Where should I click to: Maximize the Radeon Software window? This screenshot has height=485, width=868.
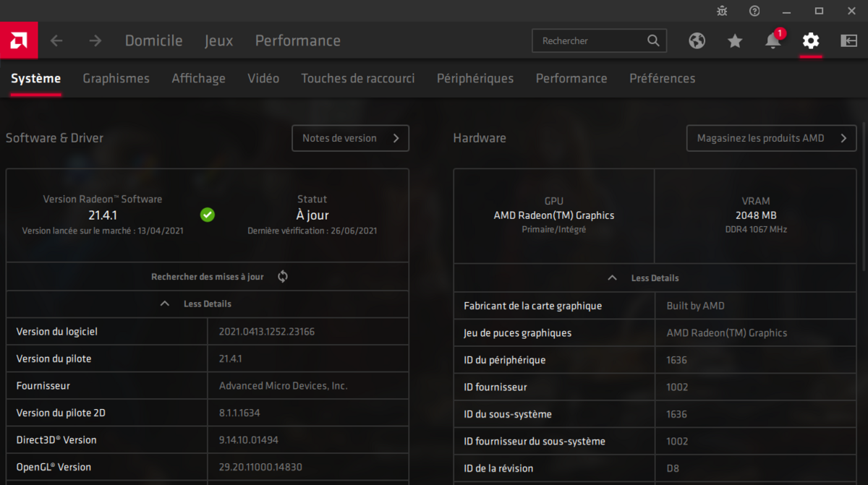(x=819, y=11)
